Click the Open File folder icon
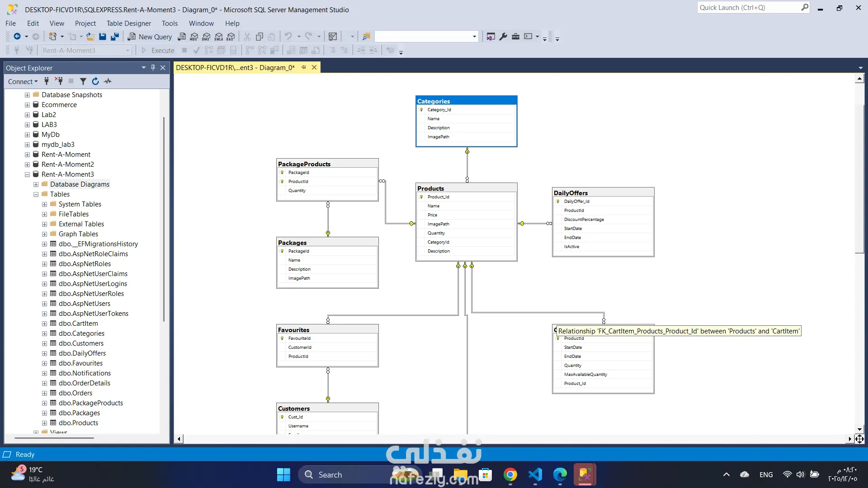This screenshot has height=488, width=868. pos(90,37)
